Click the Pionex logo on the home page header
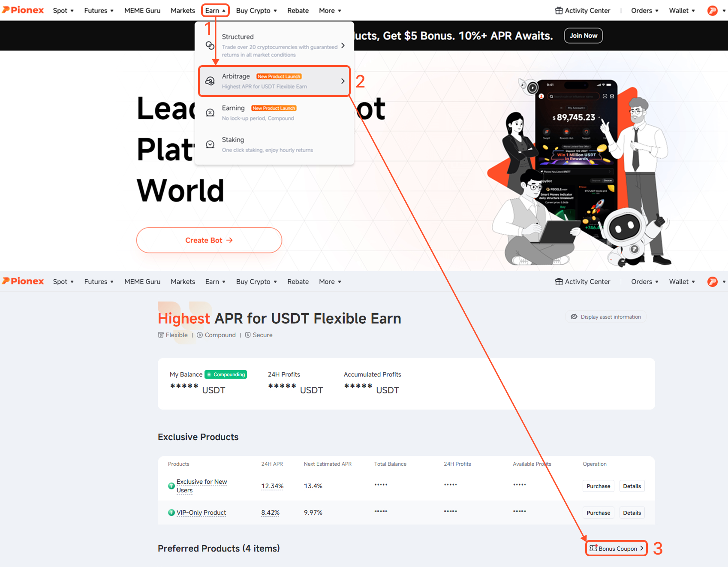Screen dimensions: 728x567 [23, 10]
